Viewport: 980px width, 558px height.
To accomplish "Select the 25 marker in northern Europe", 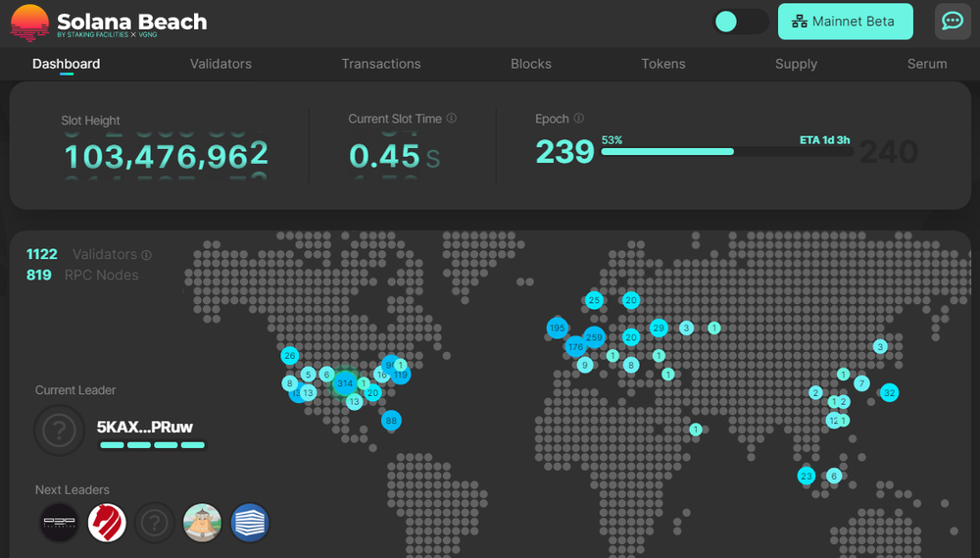I will pyautogui.click(x=594, y=300).
